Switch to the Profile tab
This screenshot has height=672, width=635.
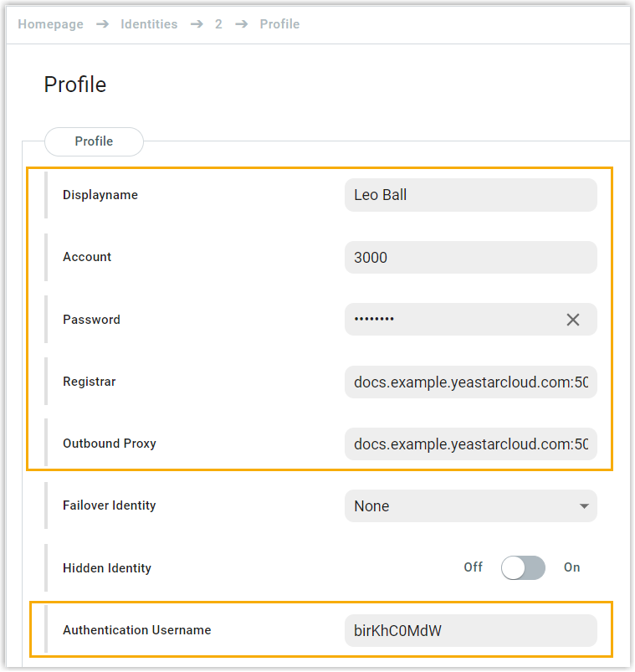tap(94, 141)
